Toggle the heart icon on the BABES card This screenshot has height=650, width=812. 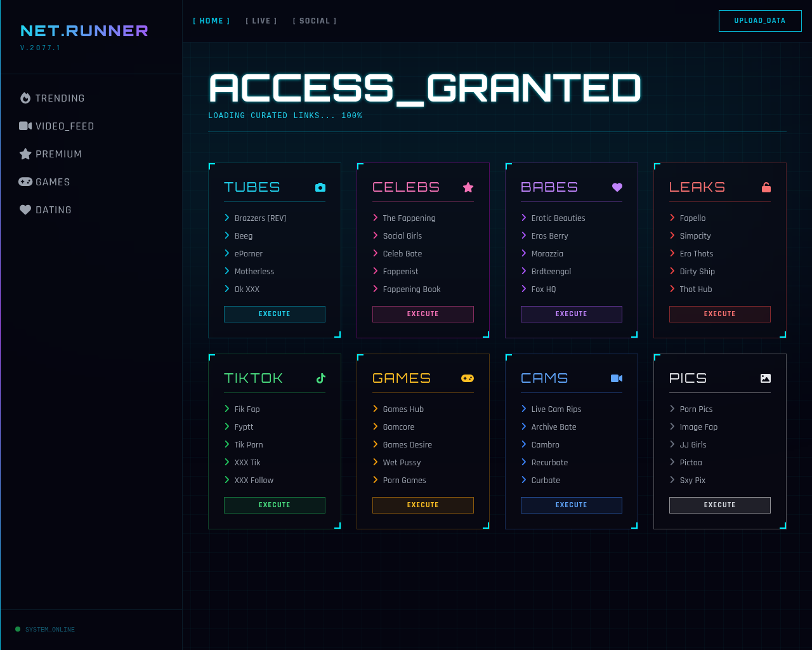pos(617,187)
